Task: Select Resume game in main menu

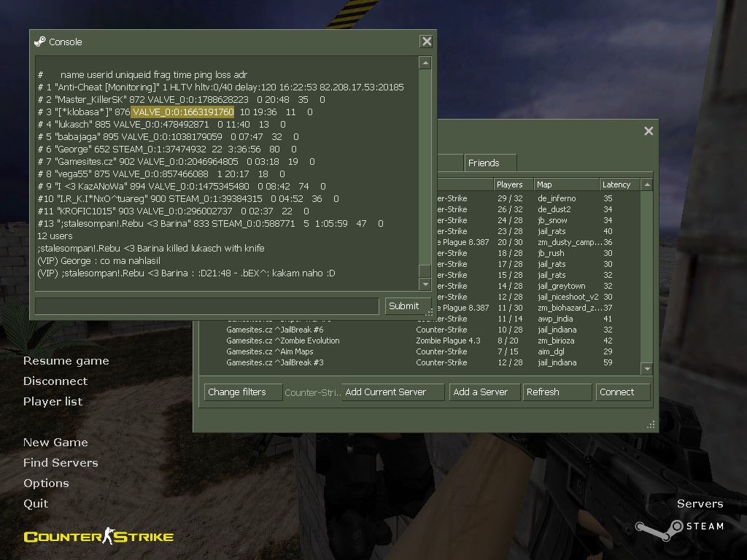Action: click(66, 361)
